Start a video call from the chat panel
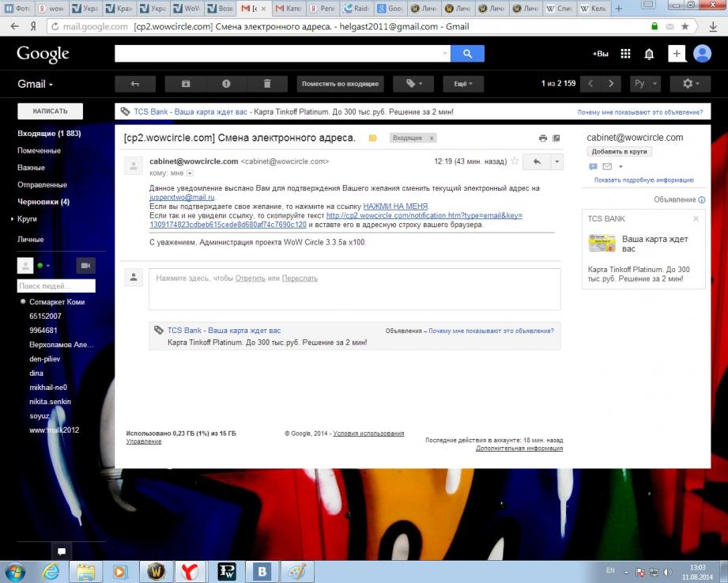 tap(85, 266)
